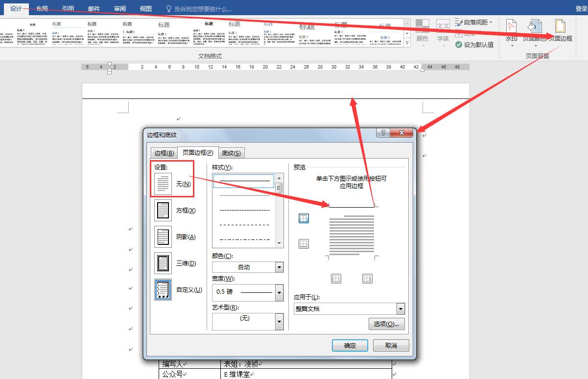Apply top border in the preview diagram
588x379 pixels.
point(304,218)
